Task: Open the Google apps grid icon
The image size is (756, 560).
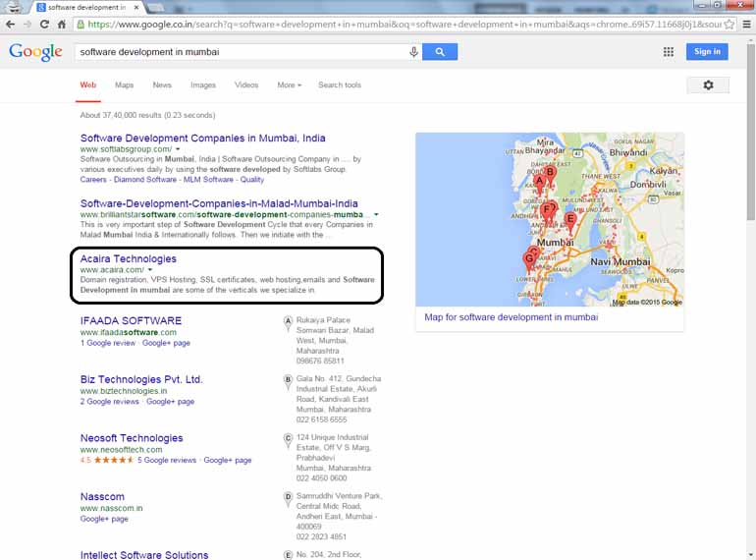Action: pyautogui.click(x=669, y=52)
